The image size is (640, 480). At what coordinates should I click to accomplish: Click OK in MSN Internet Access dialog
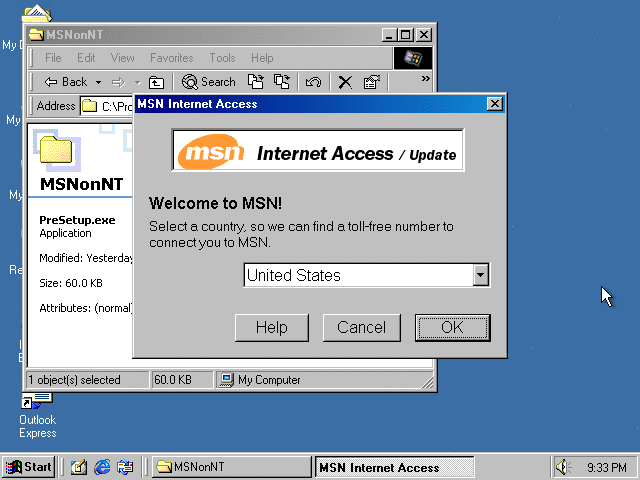click(x=453, y=327)
